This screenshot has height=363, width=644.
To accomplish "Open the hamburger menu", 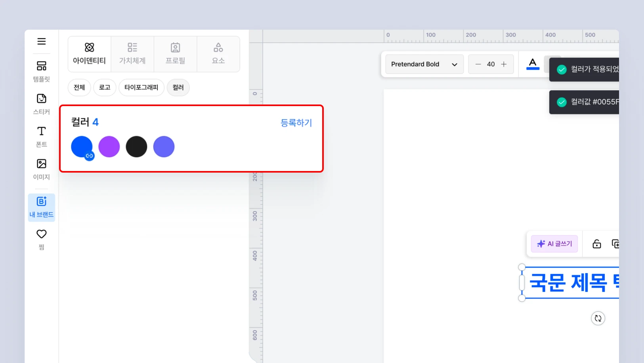I will pyautogui.click(x=42, y=42).
